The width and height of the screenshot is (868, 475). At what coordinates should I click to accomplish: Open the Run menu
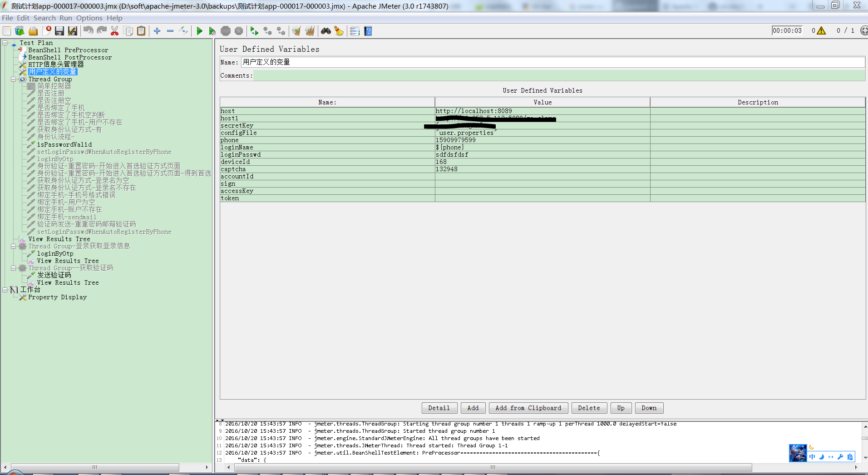click(66, 18)
